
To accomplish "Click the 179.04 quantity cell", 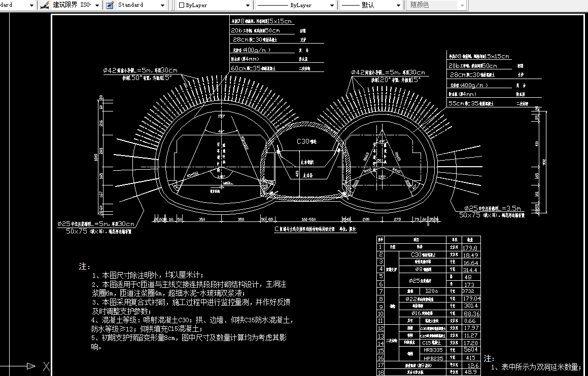I will (471, 299).
